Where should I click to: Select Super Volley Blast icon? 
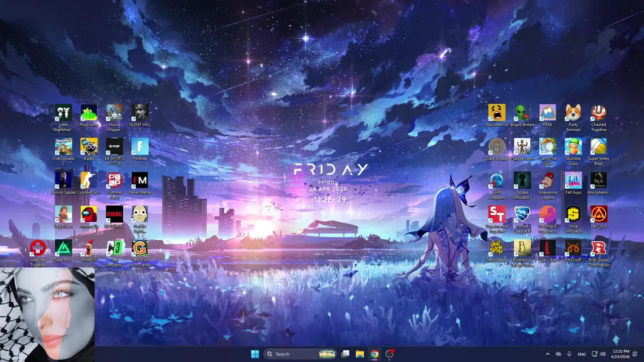point(599,151)
